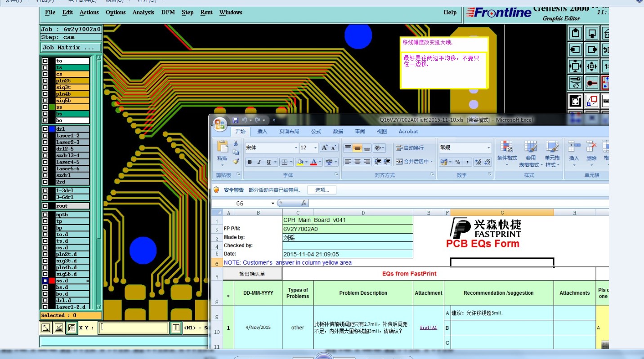This screenshot has width=644, height=359.
Task: Click the Italic I icon in Excel
Action: 259,162
